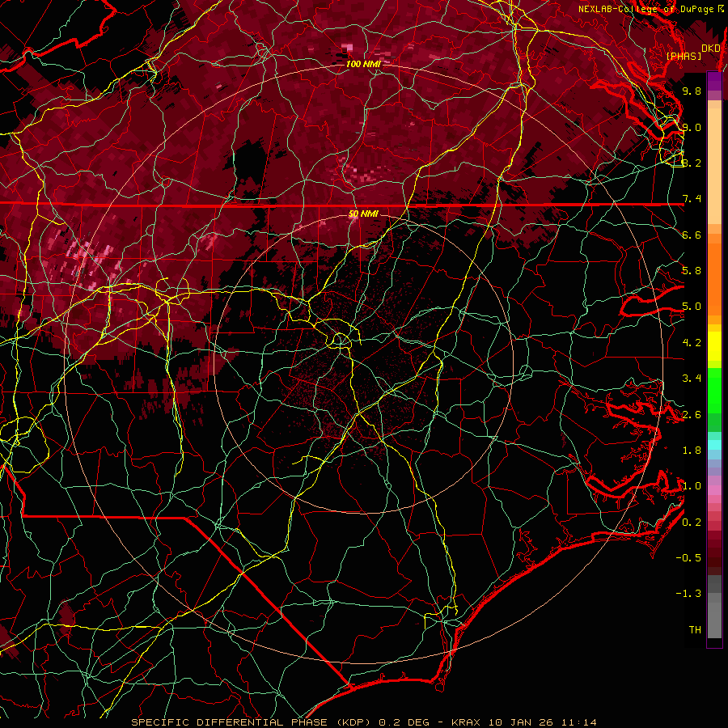Click the 2.6 scale value
Screen dimensions: 728x728
(692, 415)
